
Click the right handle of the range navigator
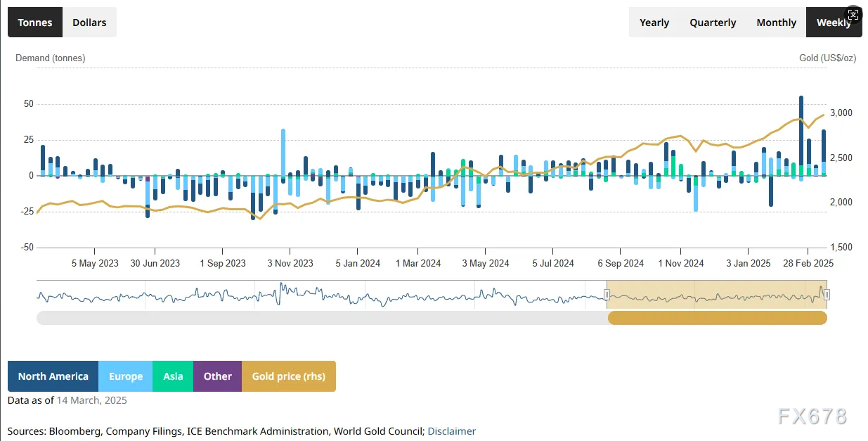coord(827,295)
